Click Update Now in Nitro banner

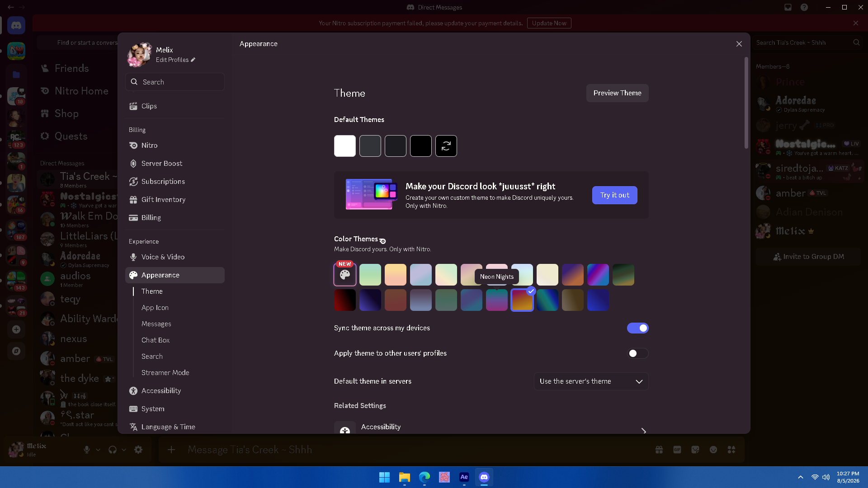coord(549,23)
